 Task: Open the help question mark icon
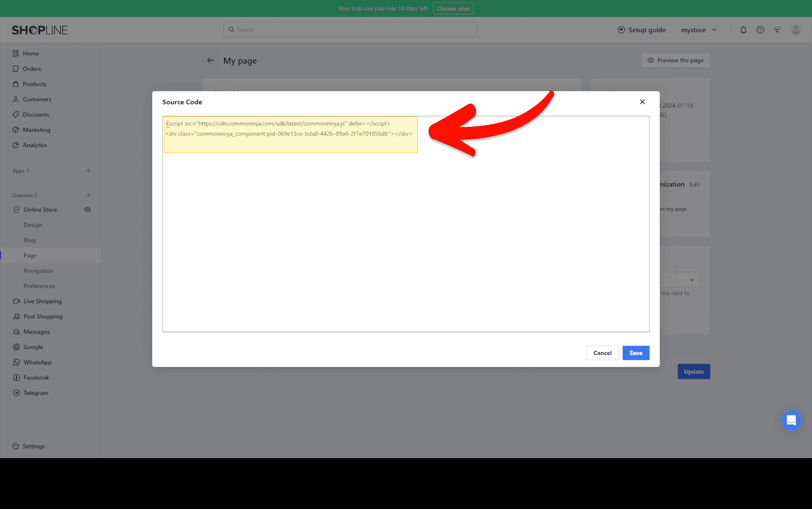pos(760,30)
